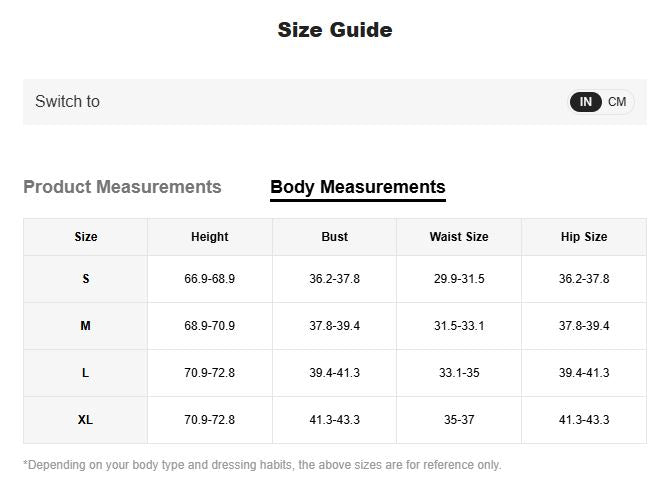The height and width of the screenshot is (485, 663).
Task: Click the Size Guide heading
Action: tap(335, 30)
